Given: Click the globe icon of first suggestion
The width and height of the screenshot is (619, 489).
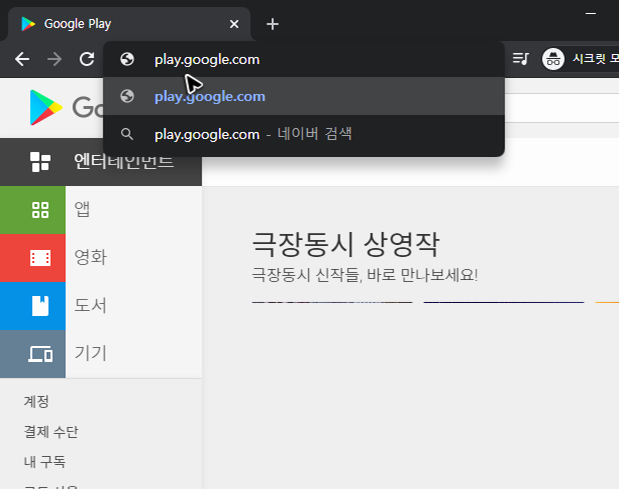Looking at the screenshot, I should (127, 59).
